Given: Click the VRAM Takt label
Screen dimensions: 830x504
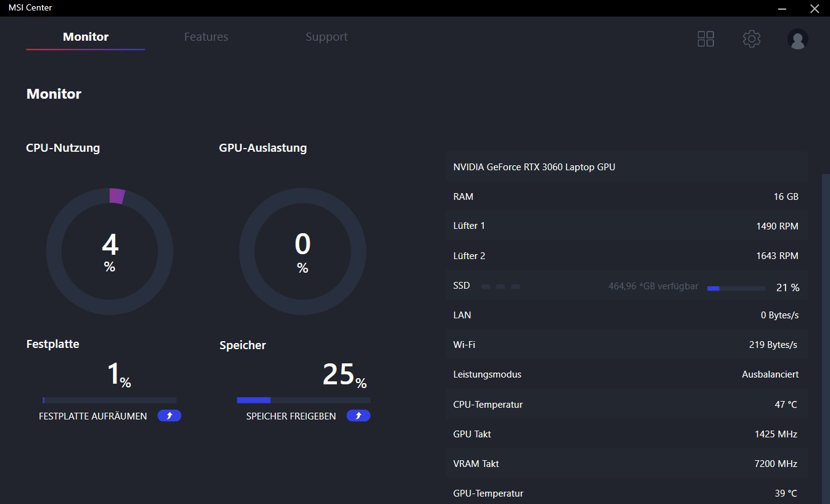Looking at the screenshot, I should coord(476,464).
